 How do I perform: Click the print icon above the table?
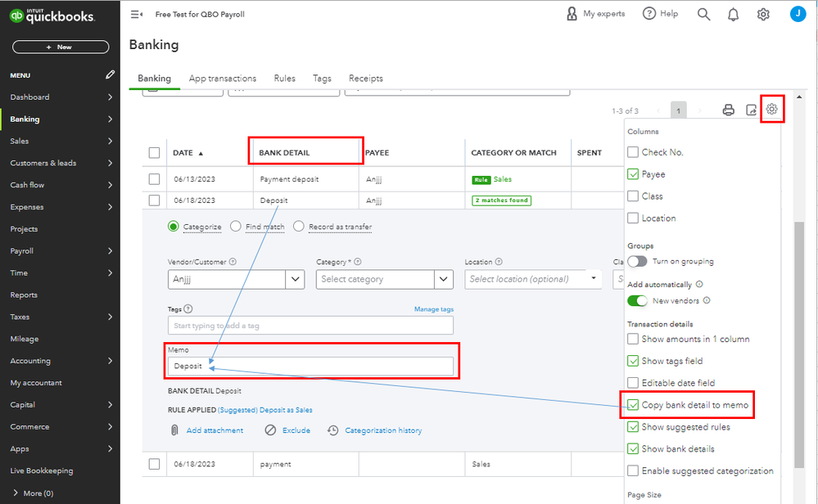click(728, 110)
